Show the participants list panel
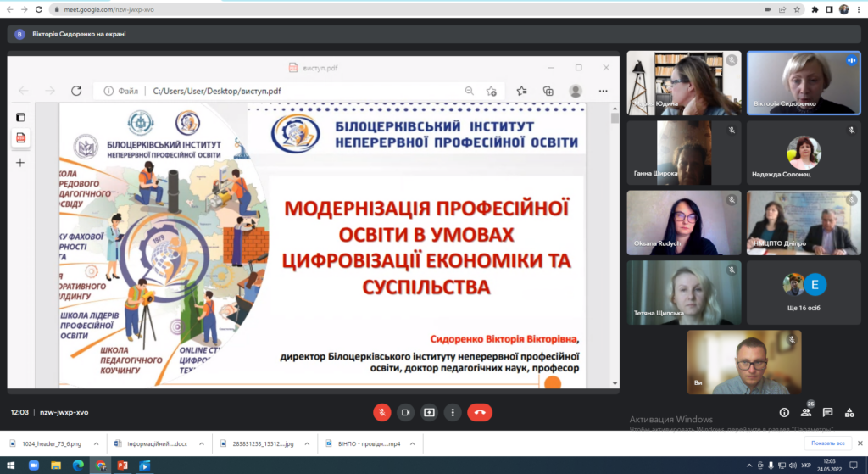This screenshot has width=868, height=474. coord(806,412)
